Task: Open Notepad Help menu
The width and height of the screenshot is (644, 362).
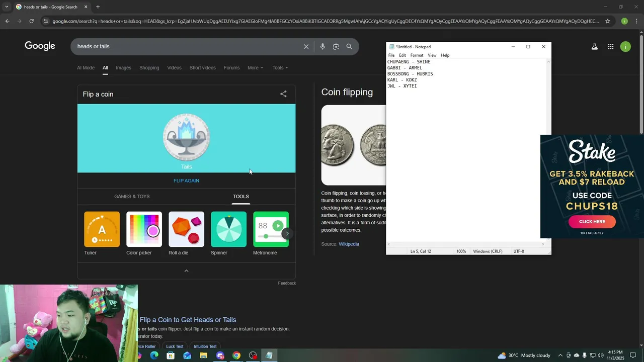Action: point(445,55)
